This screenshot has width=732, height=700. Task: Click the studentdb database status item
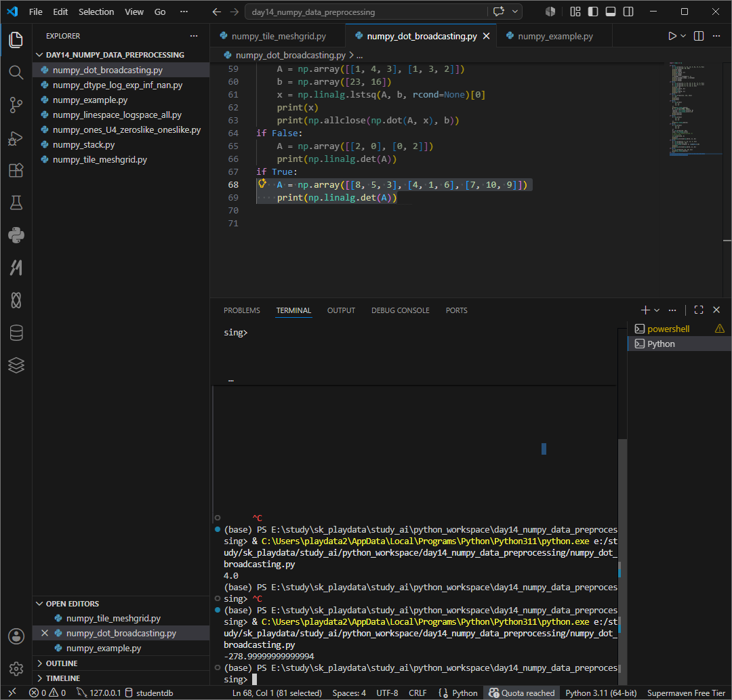[x=149, y=693]
